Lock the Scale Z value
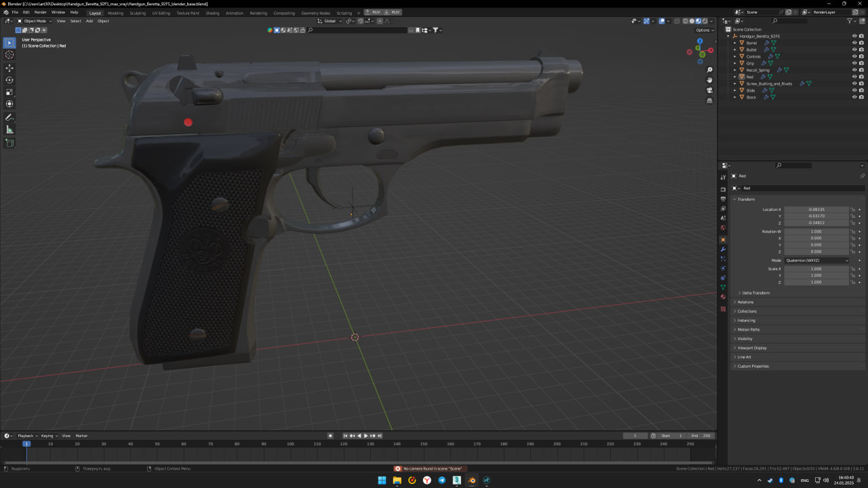The width and height of the screenshot is (868, 488). (x=852, y=282)
